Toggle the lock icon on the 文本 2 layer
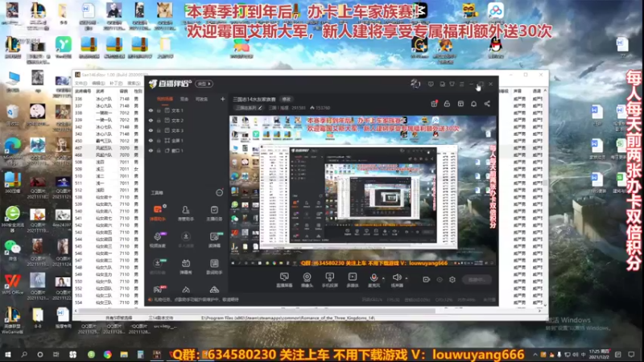 (x=159, y=121)
